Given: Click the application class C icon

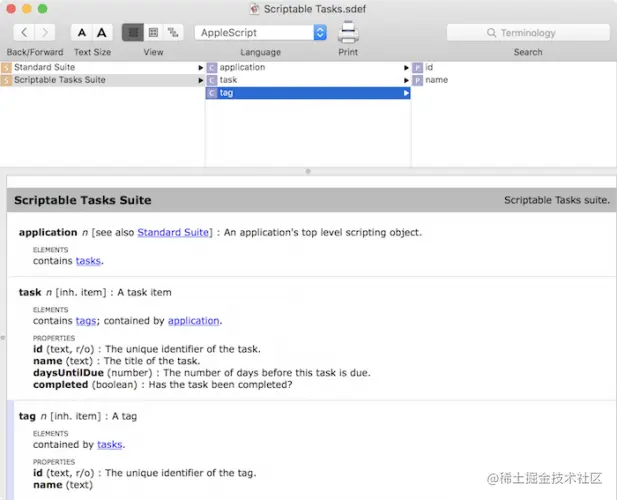Looking at the screenshot, I should (x=212, y=68).
